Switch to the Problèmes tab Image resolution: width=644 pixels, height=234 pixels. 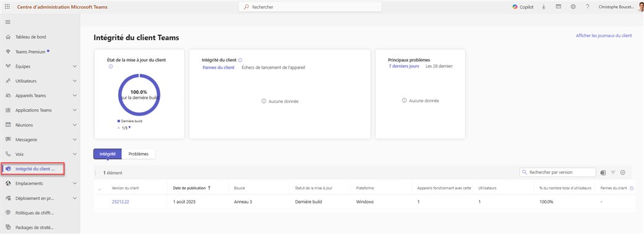[x=139, y=154]
